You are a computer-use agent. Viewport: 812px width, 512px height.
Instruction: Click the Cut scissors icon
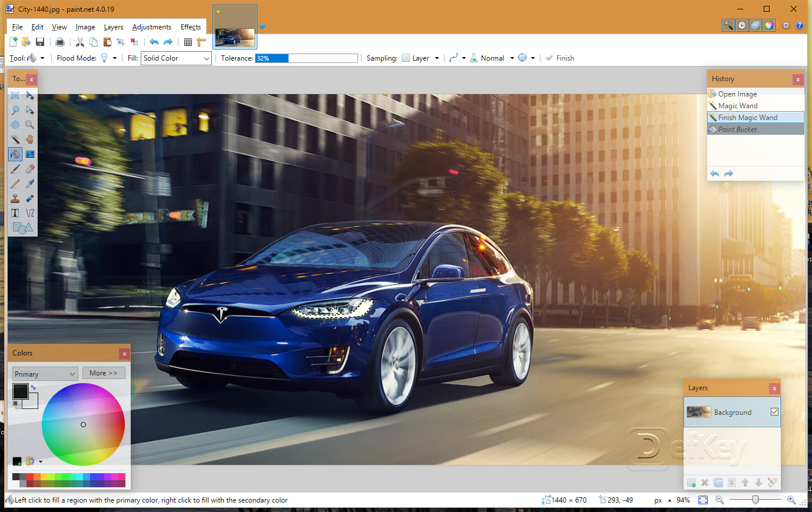point(80,42)
